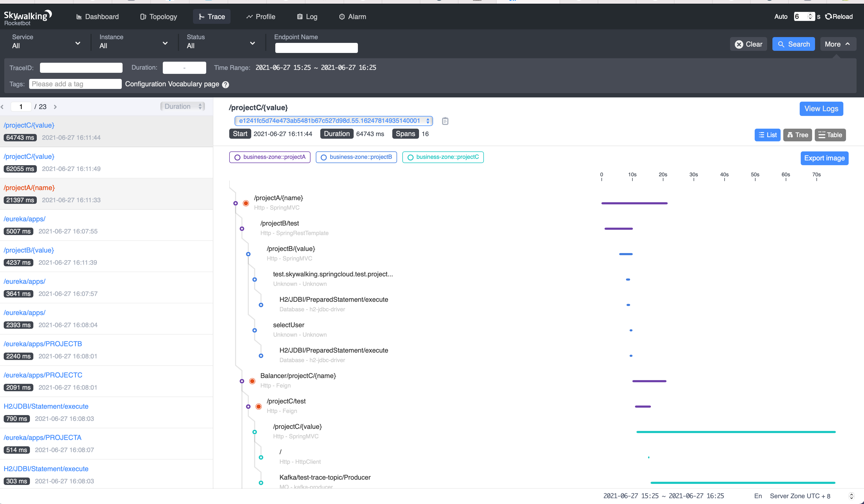
Task: Open the Duration sort dropdown
Action: click(x=183, y=107)
